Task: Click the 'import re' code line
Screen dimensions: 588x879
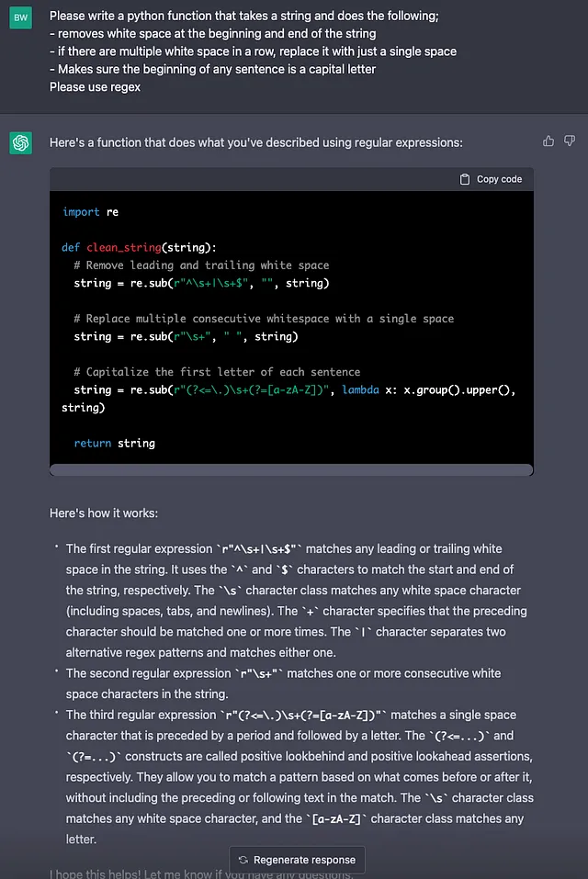Action: coord(90,212)
